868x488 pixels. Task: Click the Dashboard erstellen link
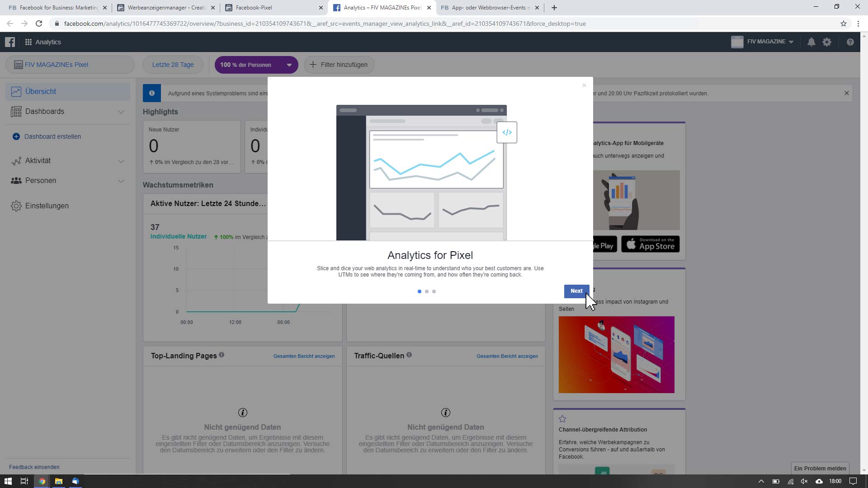pos(52,136)
